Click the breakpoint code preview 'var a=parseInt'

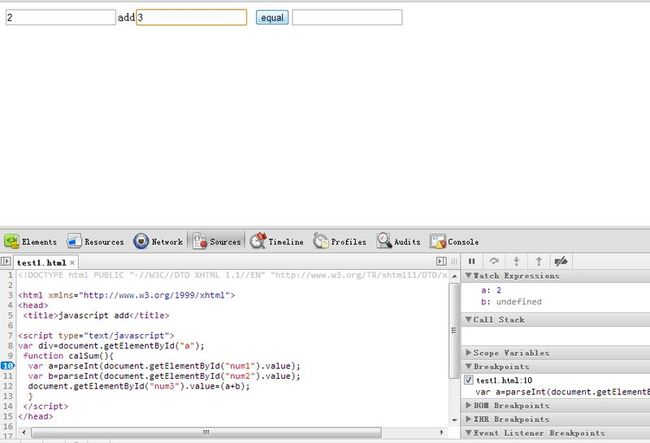click(x=563, y=392)
